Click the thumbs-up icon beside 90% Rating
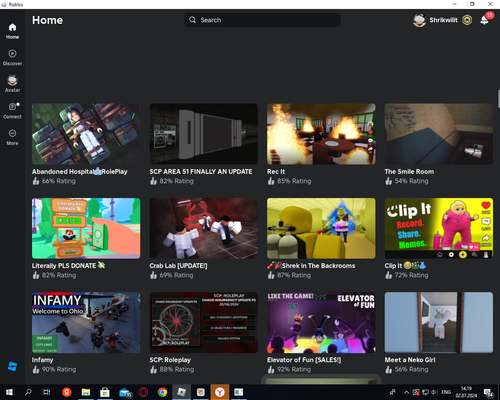 pyautogui.click(x=36, y=369)
